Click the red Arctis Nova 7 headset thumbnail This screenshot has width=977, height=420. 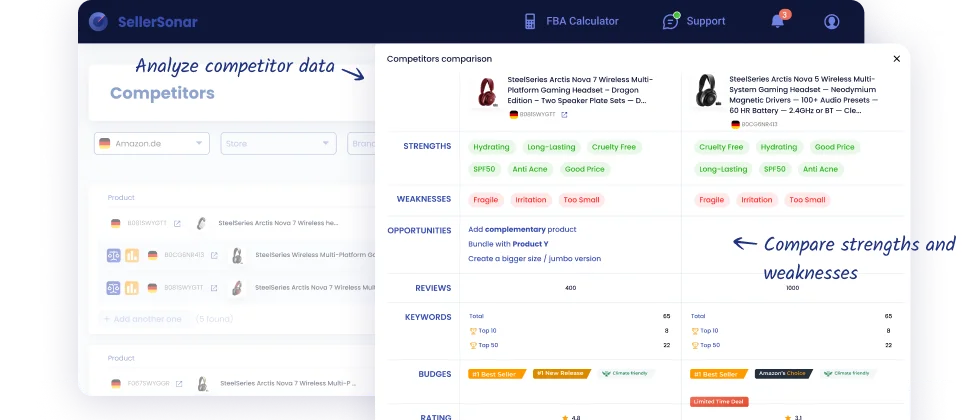click(x=486, y=92)
